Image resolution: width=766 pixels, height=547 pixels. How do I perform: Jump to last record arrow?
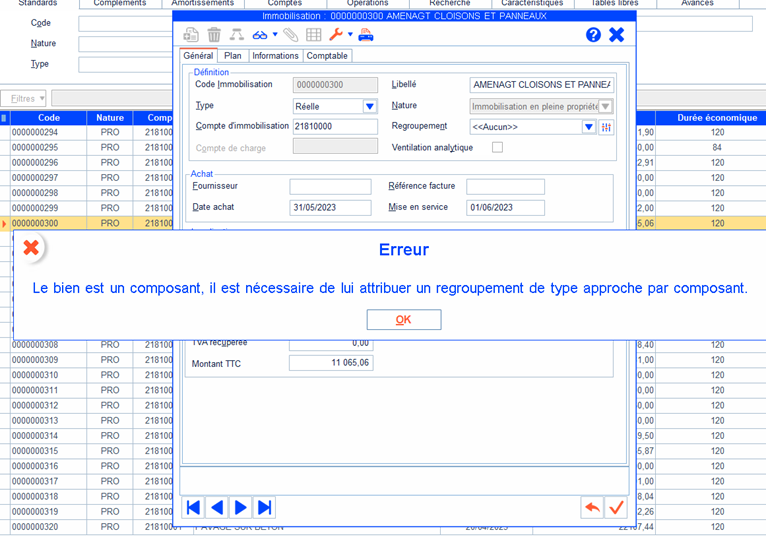264,507
